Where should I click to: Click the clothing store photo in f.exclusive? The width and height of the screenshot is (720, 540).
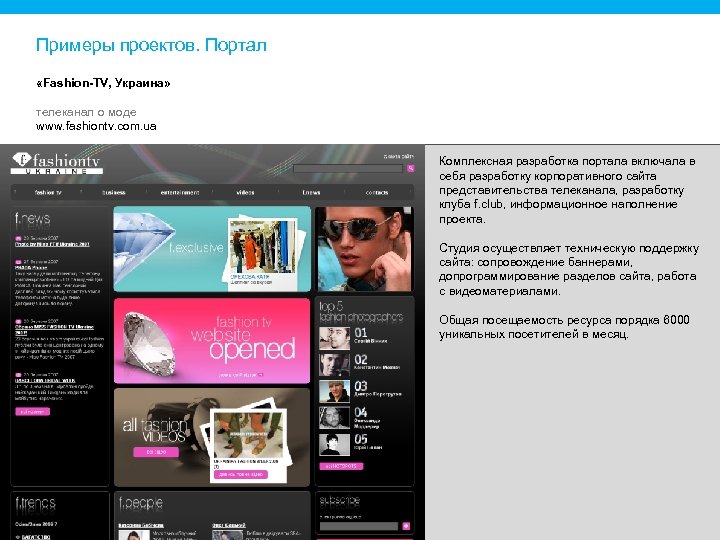pyautogui.click(x=263, y=246)
